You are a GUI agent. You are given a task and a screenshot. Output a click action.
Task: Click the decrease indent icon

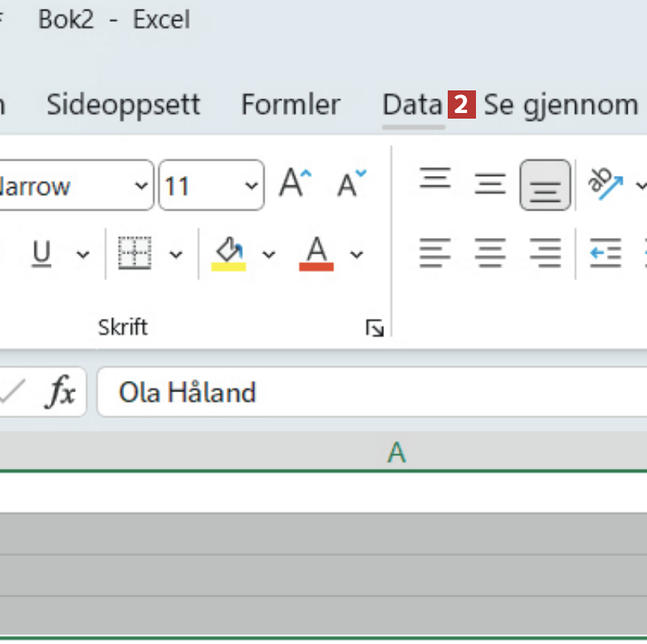tap(605, 253)
